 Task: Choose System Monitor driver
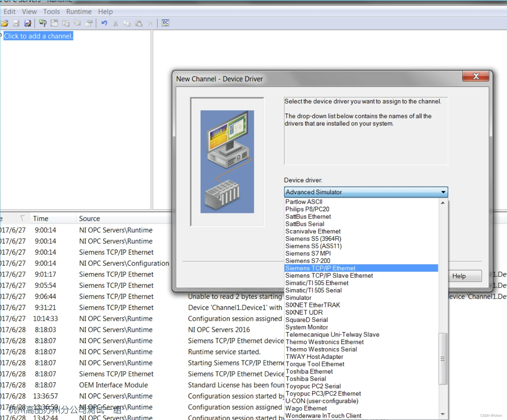361,327
